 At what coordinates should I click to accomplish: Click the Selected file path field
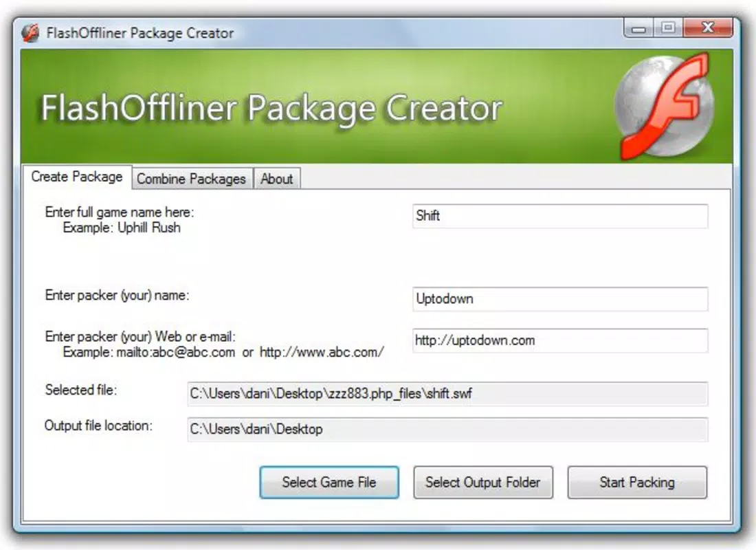[447, 394]
